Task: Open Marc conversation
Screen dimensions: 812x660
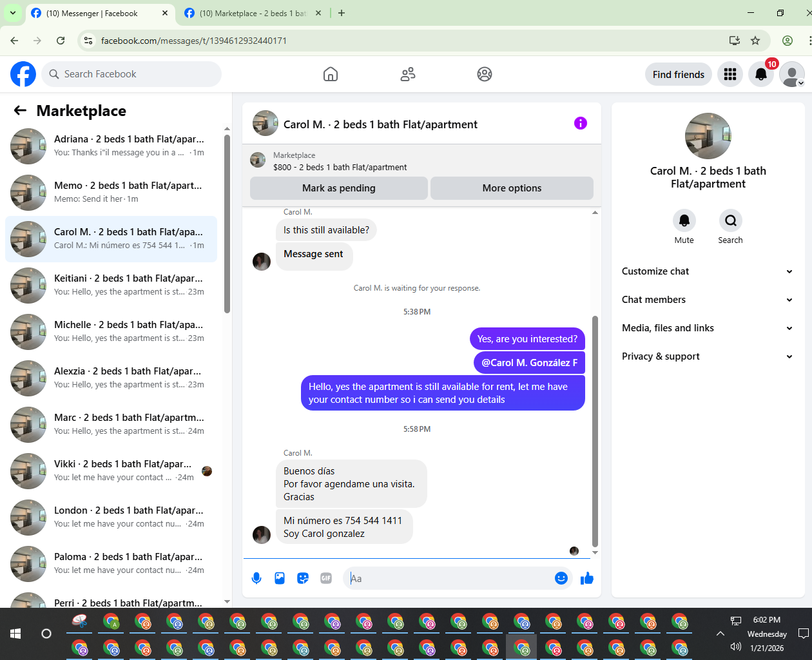Action: (x=111, y=425)
